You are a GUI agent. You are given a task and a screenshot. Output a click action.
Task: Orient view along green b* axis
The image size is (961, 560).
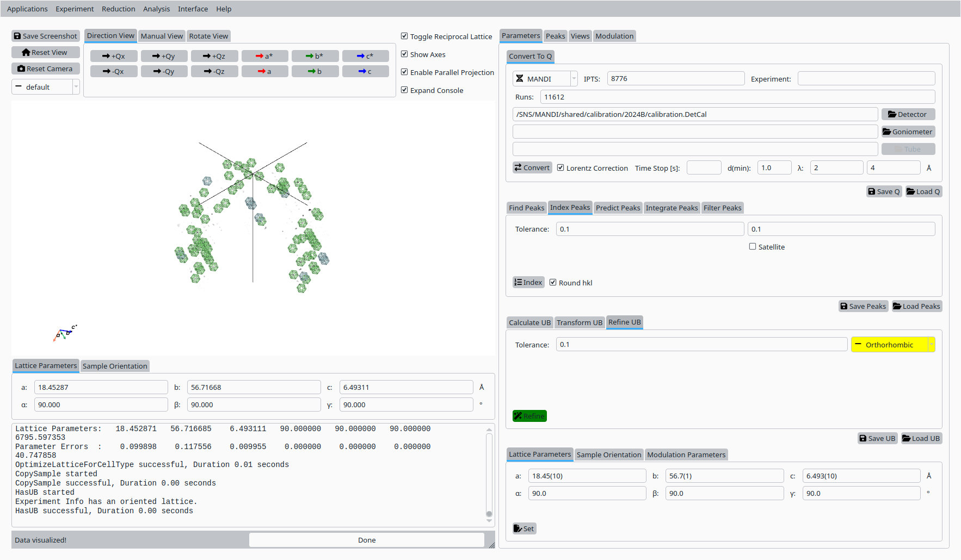[315, 56]
